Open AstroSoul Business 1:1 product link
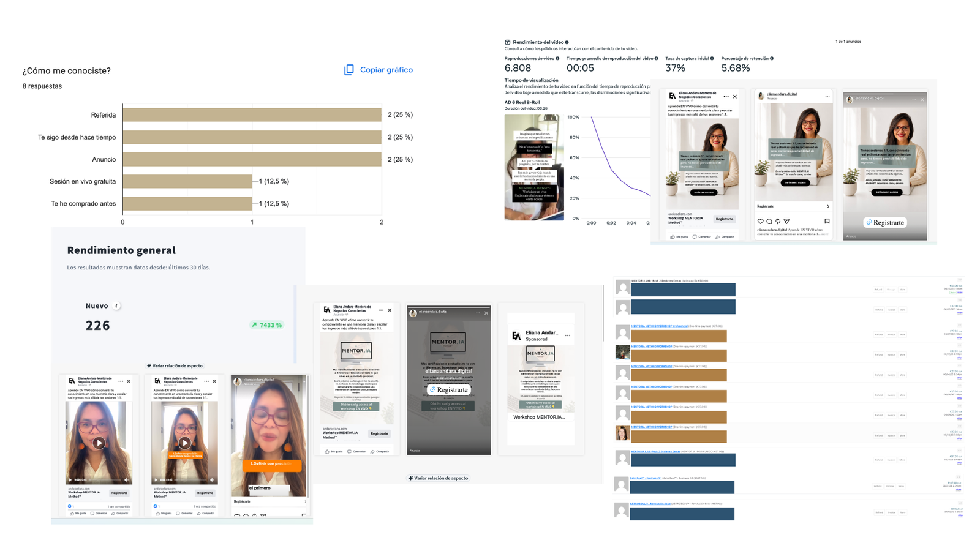Image resolution: width=980 pixels, height=551 pixels. click(646, 478)
